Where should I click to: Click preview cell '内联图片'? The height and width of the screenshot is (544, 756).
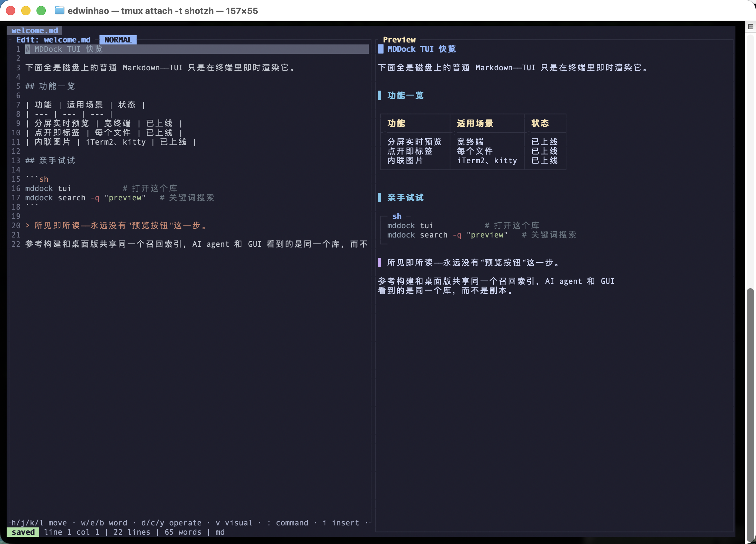(405, 161)
